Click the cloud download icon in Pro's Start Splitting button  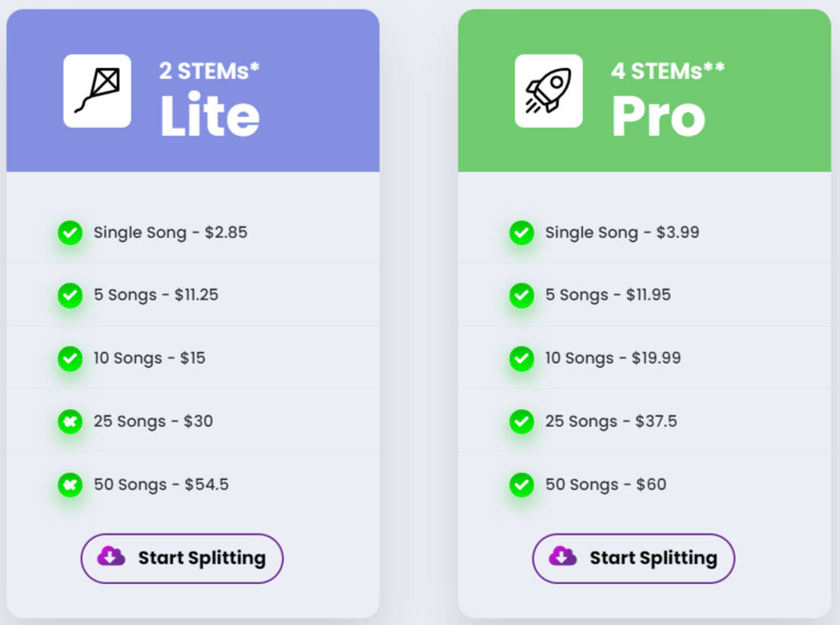coord(561,558)
